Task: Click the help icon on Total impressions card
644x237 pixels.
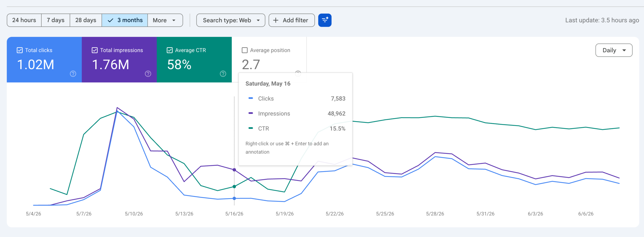Action: pyautogui.click(x=148, y=74)
